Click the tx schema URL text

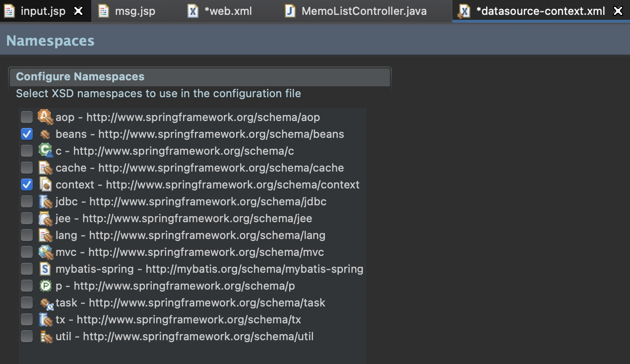pyautogui.click(x=189, y=319)
